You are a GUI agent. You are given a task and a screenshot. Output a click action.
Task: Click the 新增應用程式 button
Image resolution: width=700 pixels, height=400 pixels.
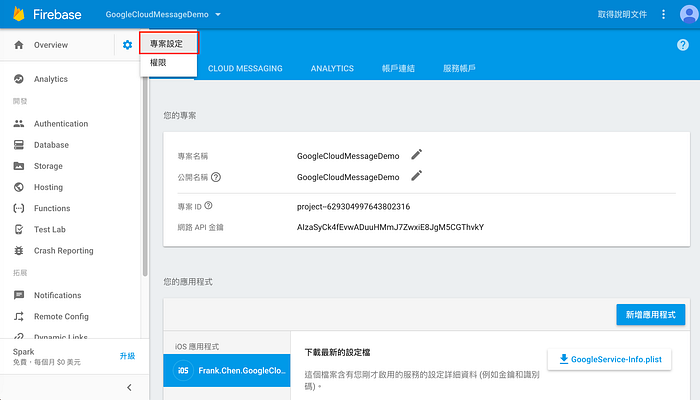[x=650, y=315]
